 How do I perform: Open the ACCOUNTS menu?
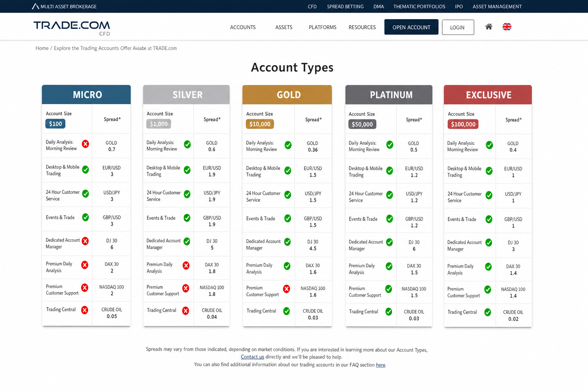(x=243, y=27)
